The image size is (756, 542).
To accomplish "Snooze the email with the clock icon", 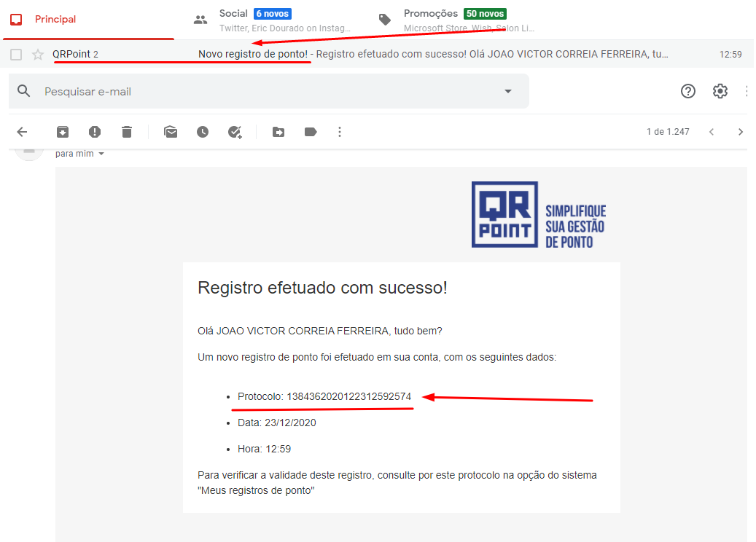I will 203,132.
